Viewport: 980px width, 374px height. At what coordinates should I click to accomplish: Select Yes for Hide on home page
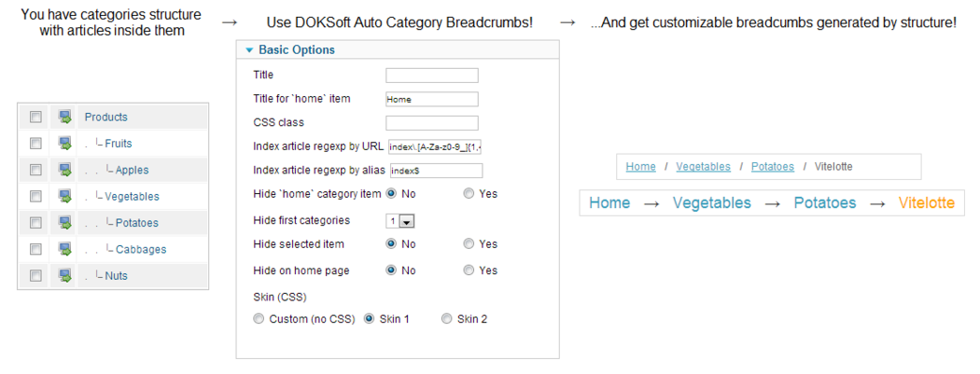pos(469,270)
